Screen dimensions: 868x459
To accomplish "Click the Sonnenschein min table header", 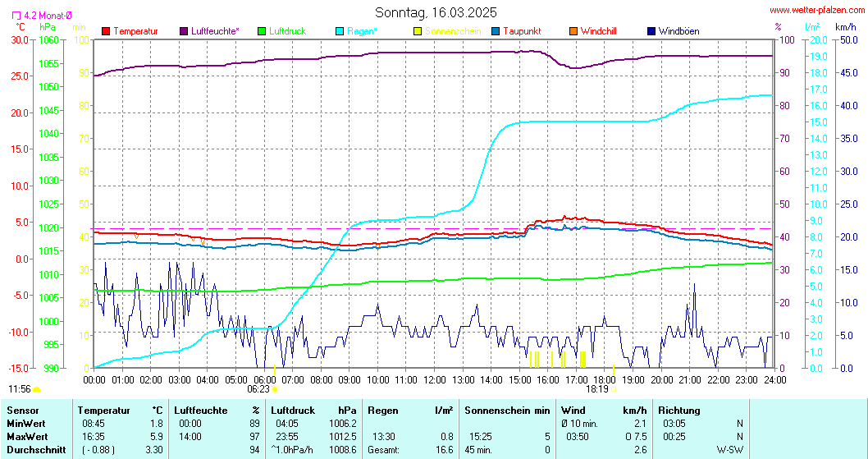I will pos(507,411).
